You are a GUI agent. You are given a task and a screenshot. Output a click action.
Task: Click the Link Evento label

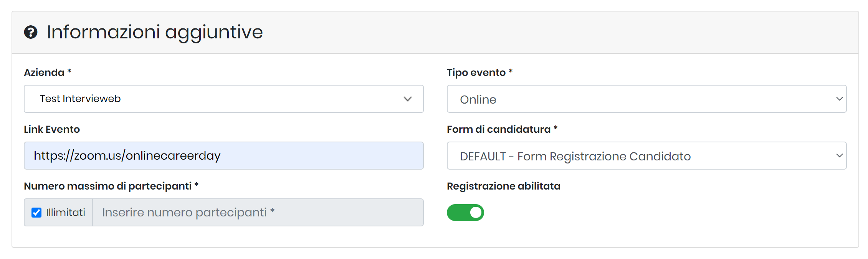[x=52, y=129]
